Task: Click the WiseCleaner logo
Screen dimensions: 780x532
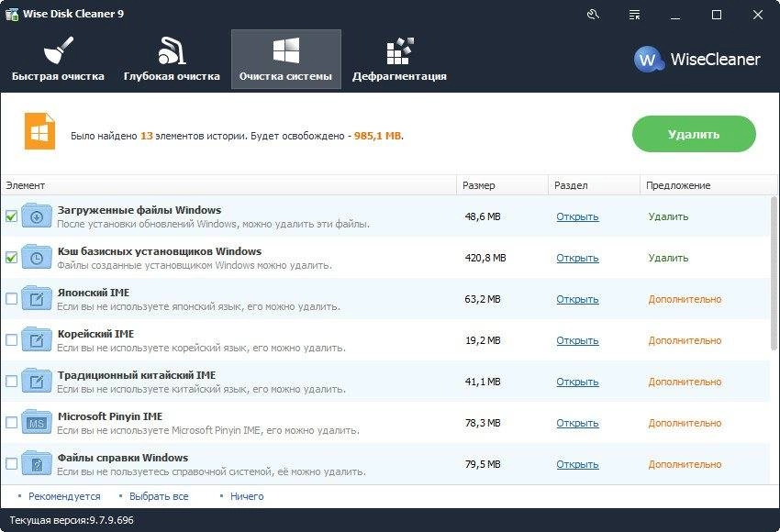Action: pyautogui.click(x=696, y=60)
